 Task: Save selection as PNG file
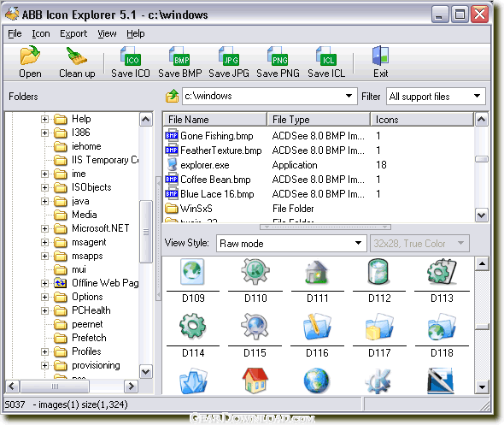(x=278, y=62)
